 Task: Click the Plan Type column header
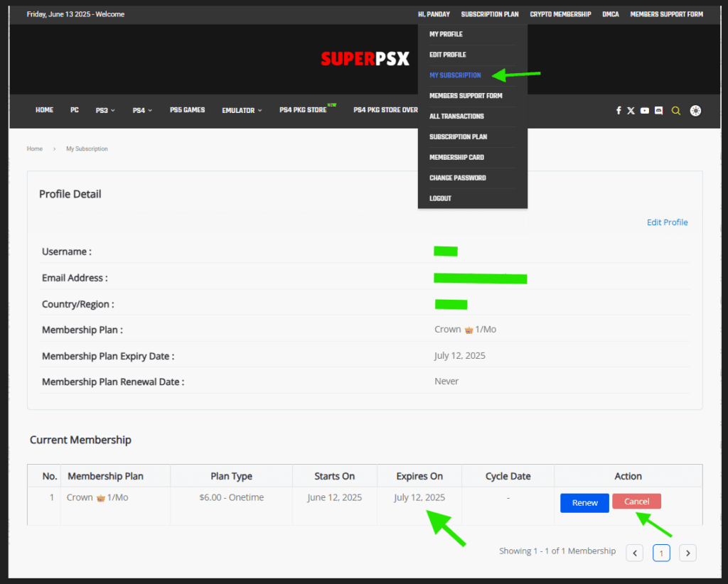click(x=231, y=477)
